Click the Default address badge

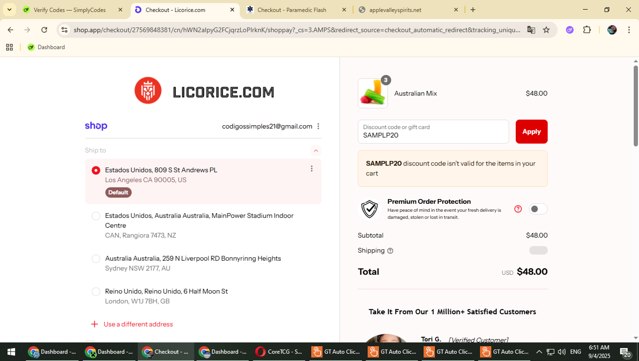(x=118, y=192)
